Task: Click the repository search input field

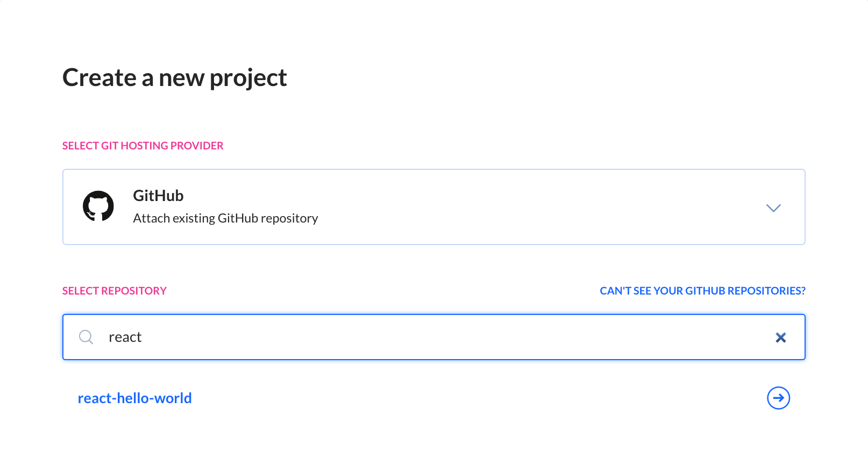Action: (376, 337)
